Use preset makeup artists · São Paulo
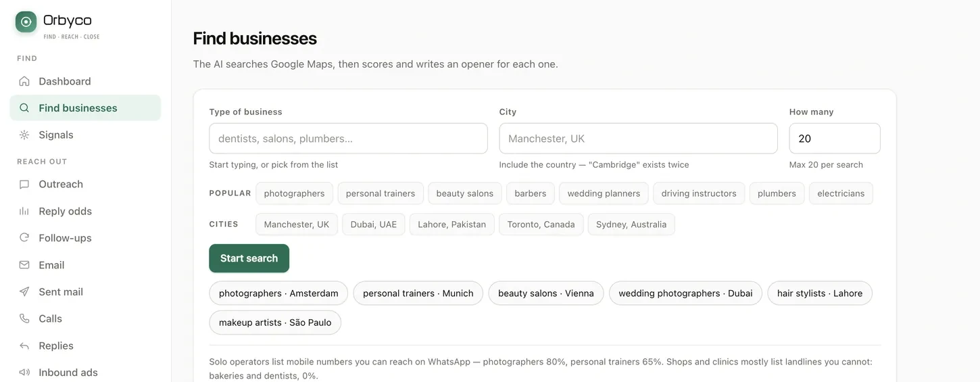This screenshot has height=382, width=980. coord(275,323)
